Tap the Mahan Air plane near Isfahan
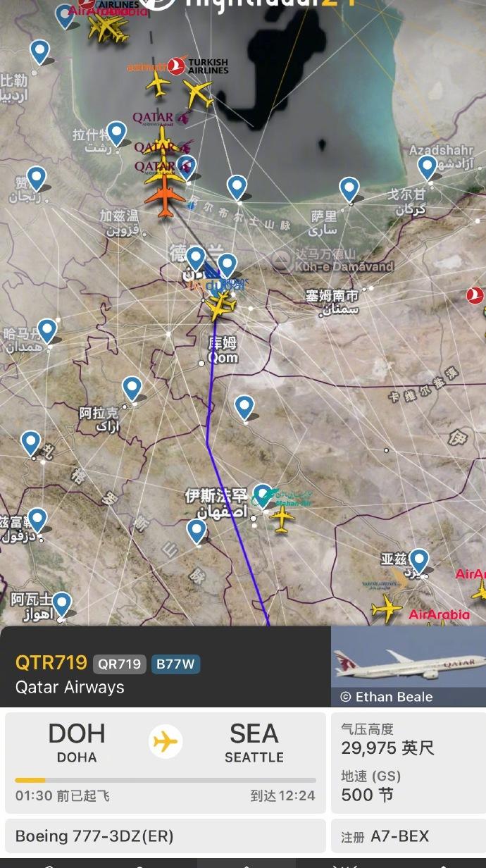The image size is (486, 868). [282, 519]
